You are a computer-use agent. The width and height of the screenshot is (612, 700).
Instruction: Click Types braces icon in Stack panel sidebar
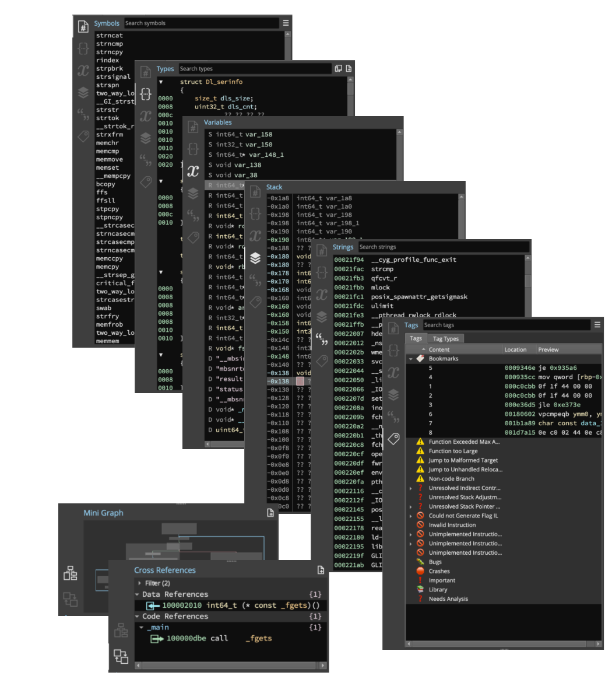coord(255,213)
